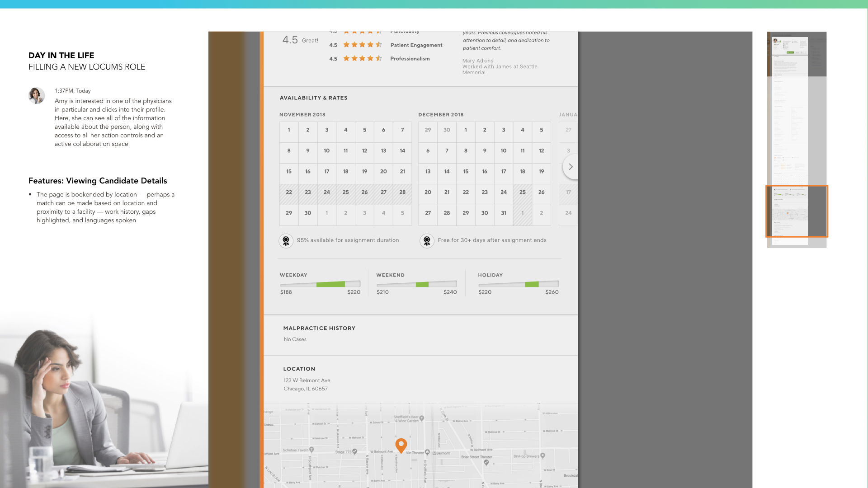Click the 95% available badge icon
868x488 pixels.
pos(286,241)
